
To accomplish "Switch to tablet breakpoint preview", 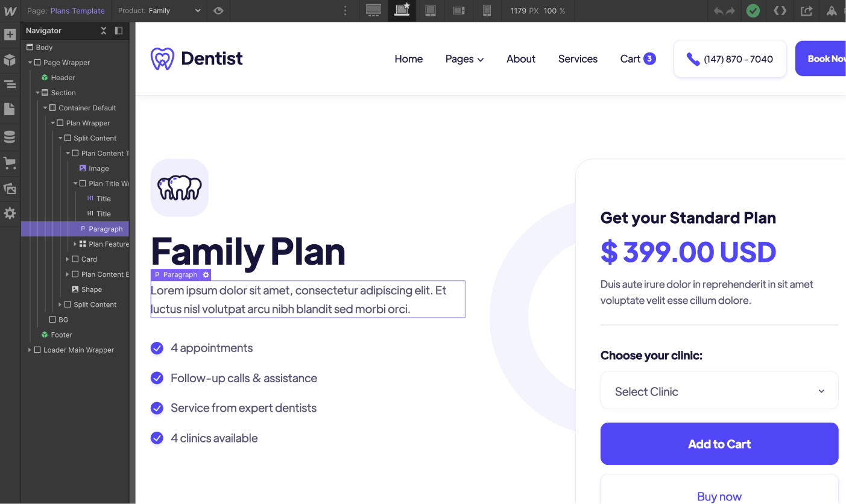I will coord(430,10).
